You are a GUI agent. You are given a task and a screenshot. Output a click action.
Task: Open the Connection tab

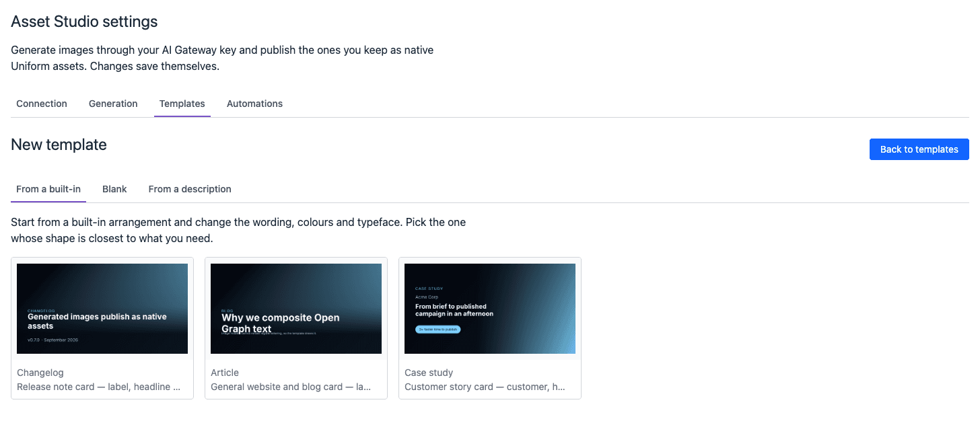coord(42,104)
